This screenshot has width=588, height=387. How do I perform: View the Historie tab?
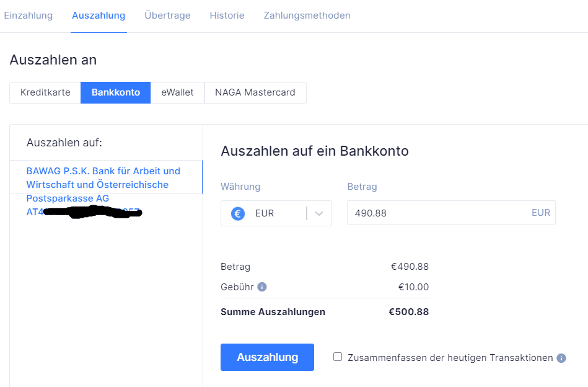227,16
